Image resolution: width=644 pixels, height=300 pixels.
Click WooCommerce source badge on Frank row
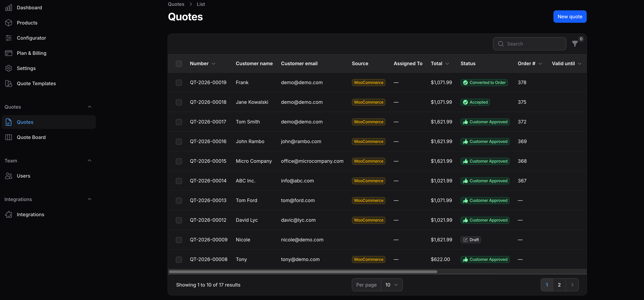[x=368, y=83]
